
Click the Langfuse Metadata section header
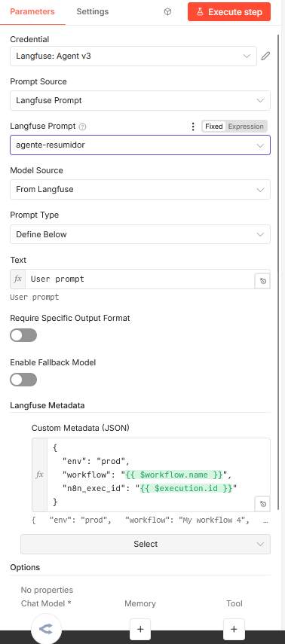point(47,405)
